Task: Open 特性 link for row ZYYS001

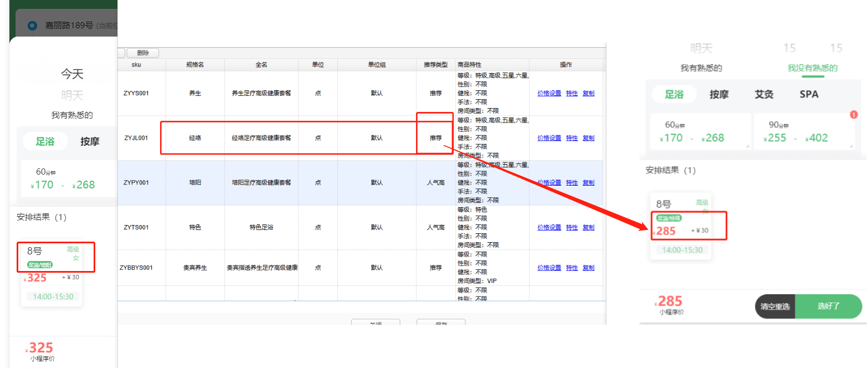Action: pos(572,93)
